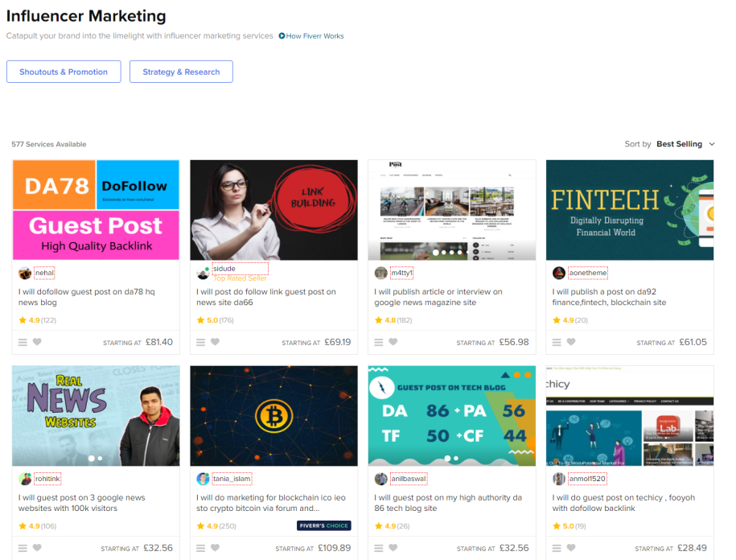Open the menu icon on sidude's gig card
Screen dimensions: 736x560
(200, 342)
